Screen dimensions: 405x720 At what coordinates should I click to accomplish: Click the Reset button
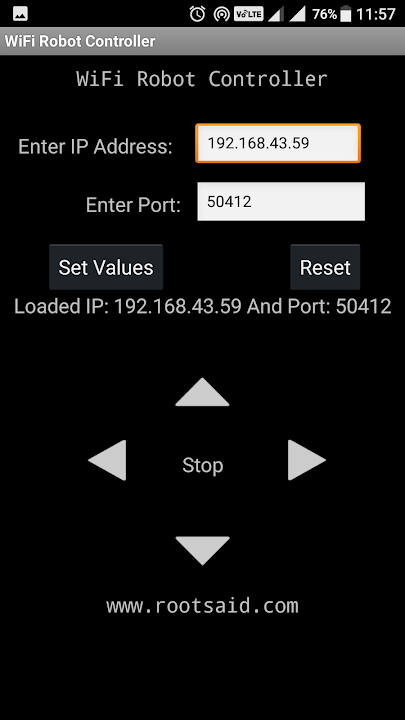click(x=325, y=267)
